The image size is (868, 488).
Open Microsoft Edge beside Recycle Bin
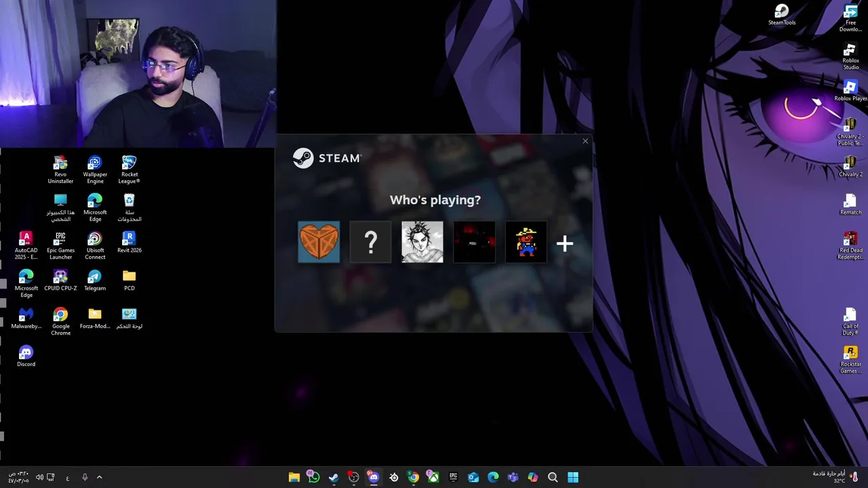pyautogui.click(x=95, y=208)
